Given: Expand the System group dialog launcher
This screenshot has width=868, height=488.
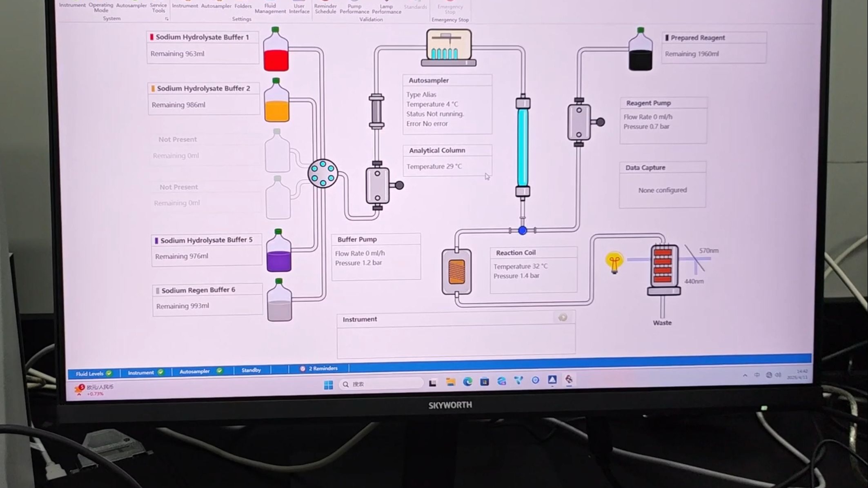Looking at the screenshot, I should click(x=167, y=19).
